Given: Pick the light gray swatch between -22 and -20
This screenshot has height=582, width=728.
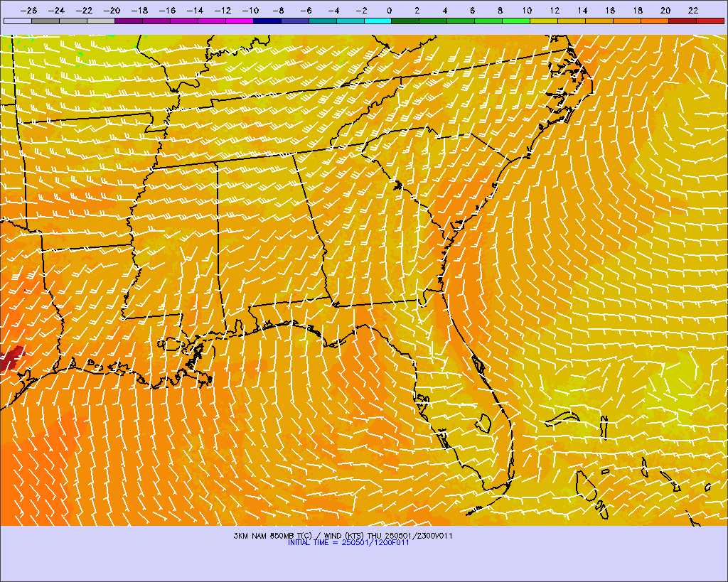Looking at the screenshot, I should click(x=101, y=21).
